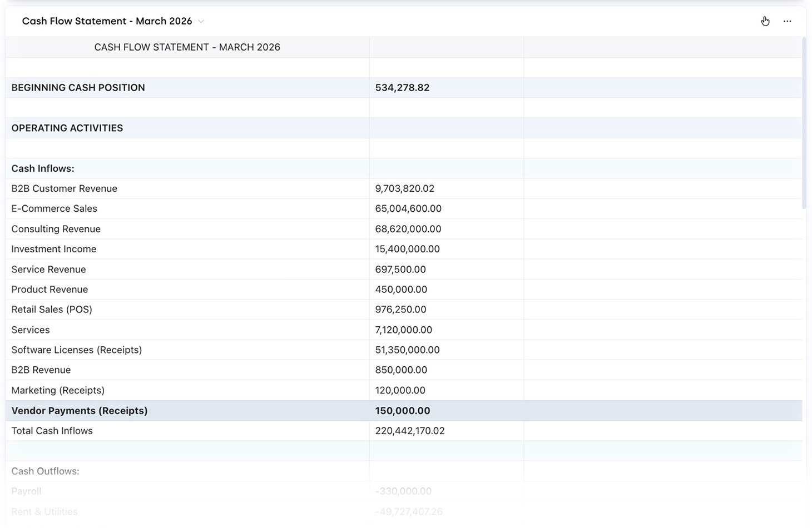
Task: Select the Total Cash Inflows label
Action: (x=52, y=431)
